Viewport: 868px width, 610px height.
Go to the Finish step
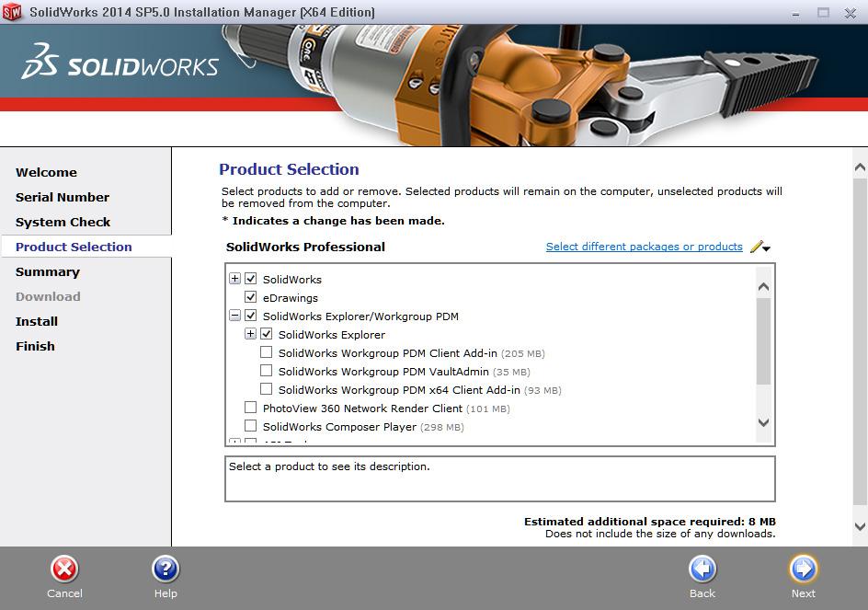coord(35,346)
